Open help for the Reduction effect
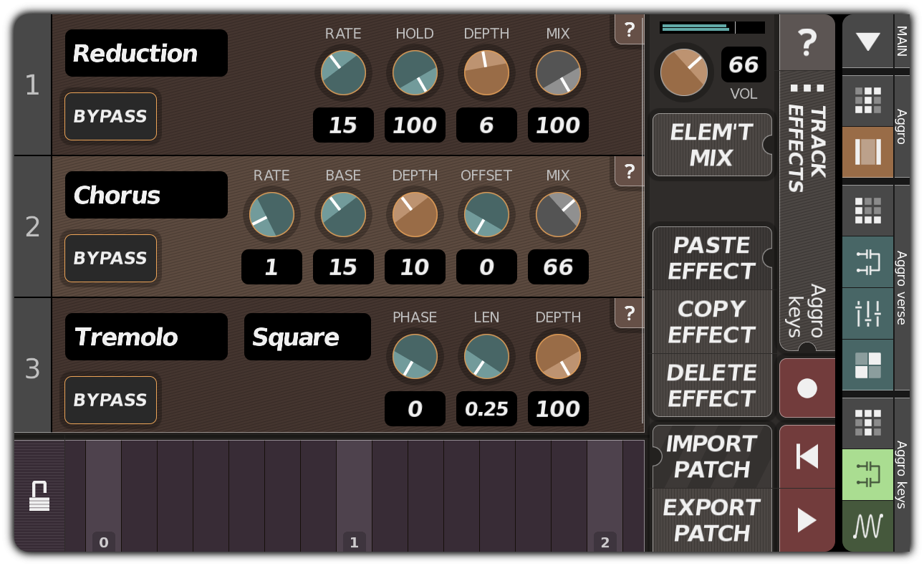924x566 pixels. coord(630,30)
